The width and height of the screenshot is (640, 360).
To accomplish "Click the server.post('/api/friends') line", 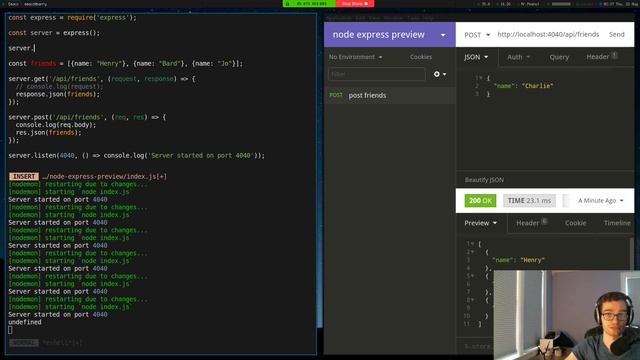I will click(x=87, y=117).
